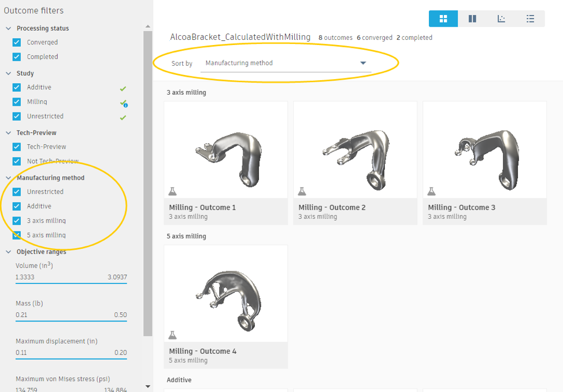The height and width of the screenshot is (392, 563).
Task: Click AlcoaBracket_CalculatedWithMilling title
Action: (240, 37)
